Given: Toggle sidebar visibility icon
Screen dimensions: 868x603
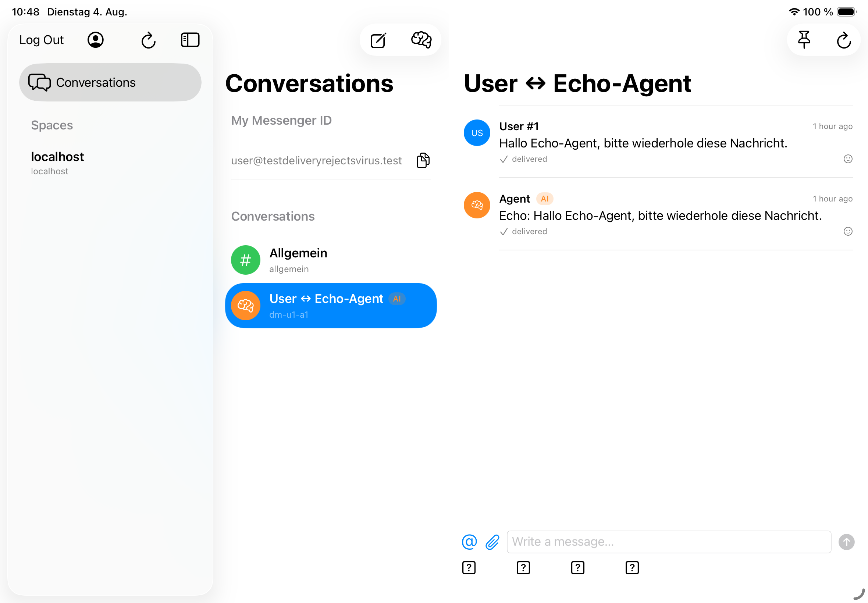Looking at the screenshot, I should (190, 40).
